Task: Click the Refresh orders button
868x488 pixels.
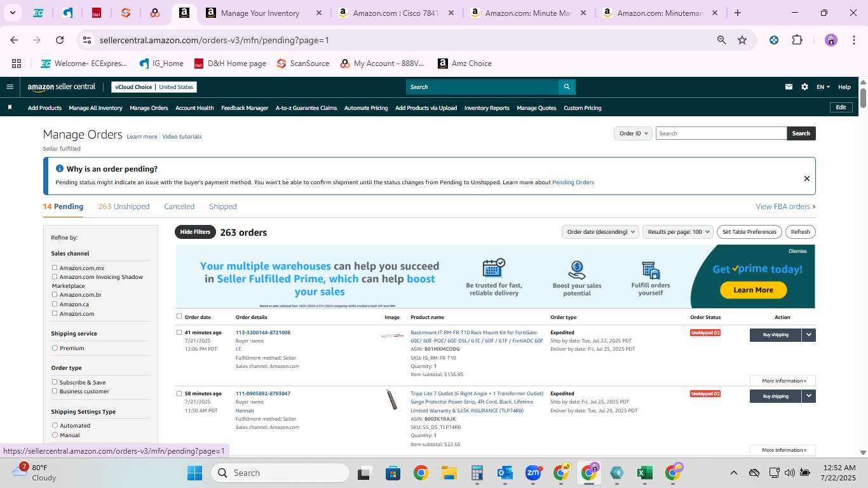Action: [x=801, y=232]
